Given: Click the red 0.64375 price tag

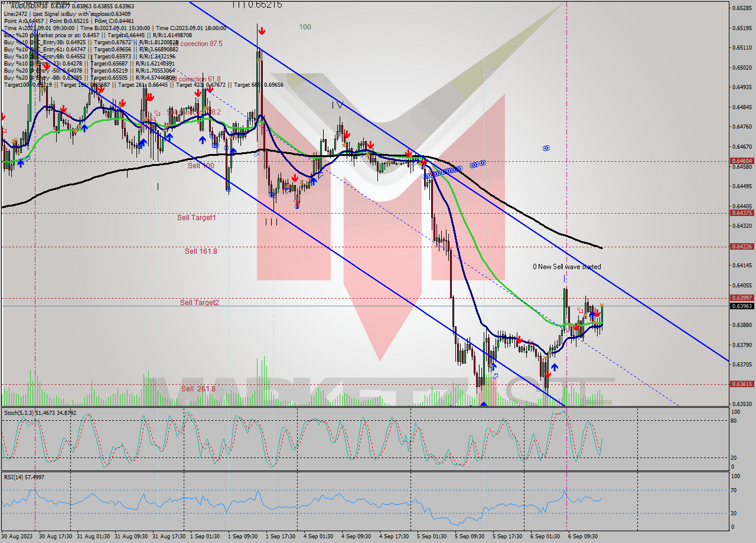Looking at the screenshot, I should tap(742, 213).
